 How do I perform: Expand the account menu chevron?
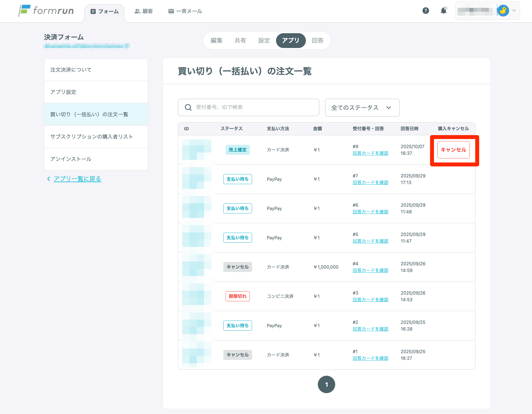[514, 11]
